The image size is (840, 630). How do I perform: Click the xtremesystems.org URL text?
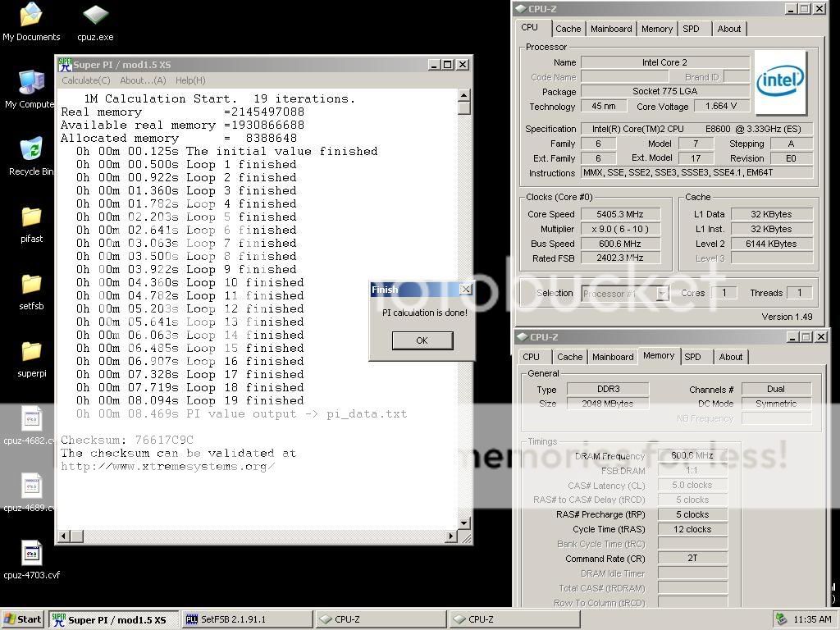[167, 466]
